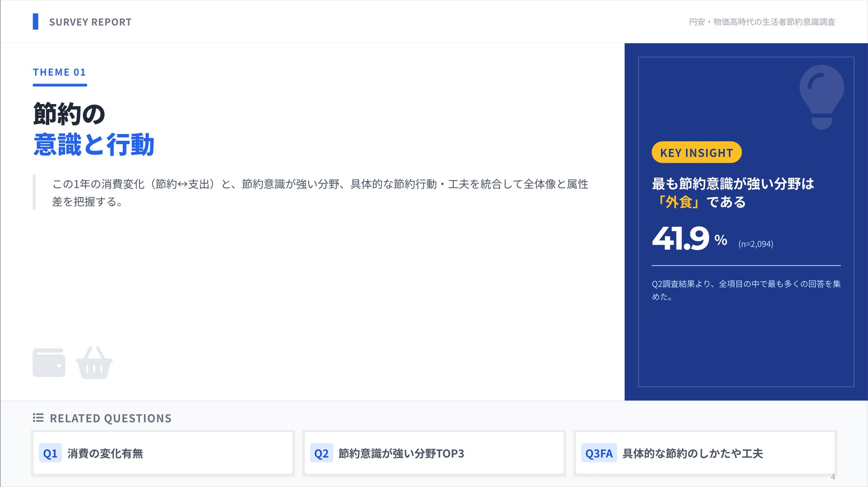Click the 節約の意識と行動 heading
Screen dimensions: 868x487
pyautogui.click(x=93, y=129)
